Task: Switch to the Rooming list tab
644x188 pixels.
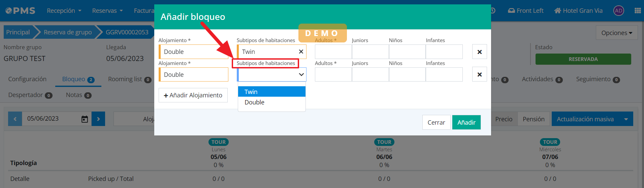Action: (x=129, y=79)
